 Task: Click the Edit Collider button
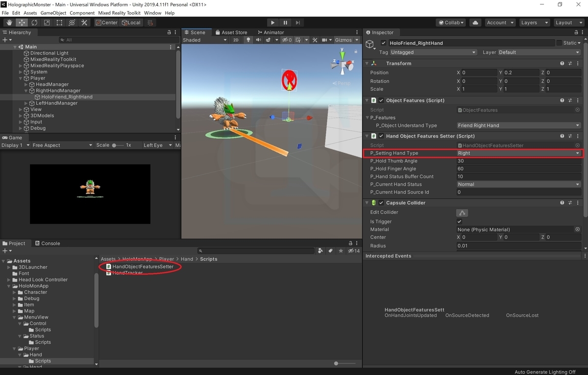tap(462, 212)
